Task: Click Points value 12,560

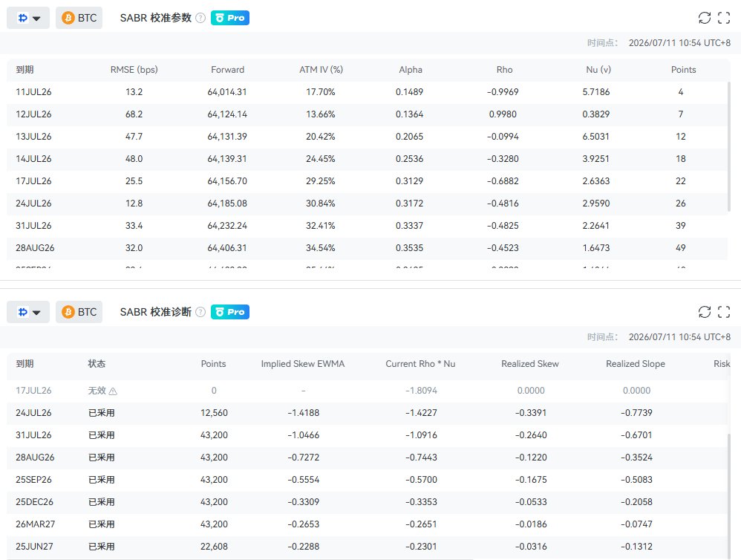Action: (x=214, y=413)
